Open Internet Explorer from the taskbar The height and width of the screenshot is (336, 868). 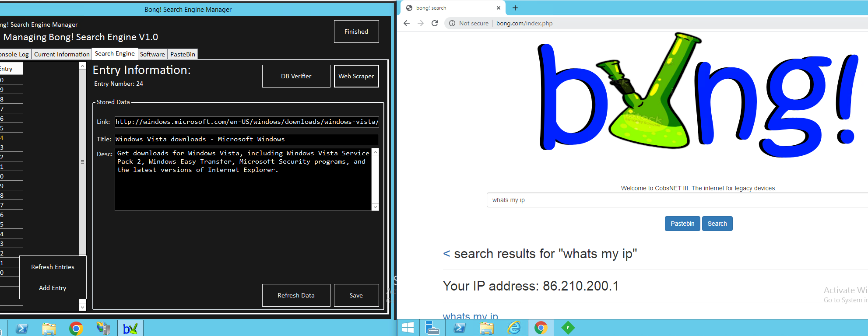513,328
